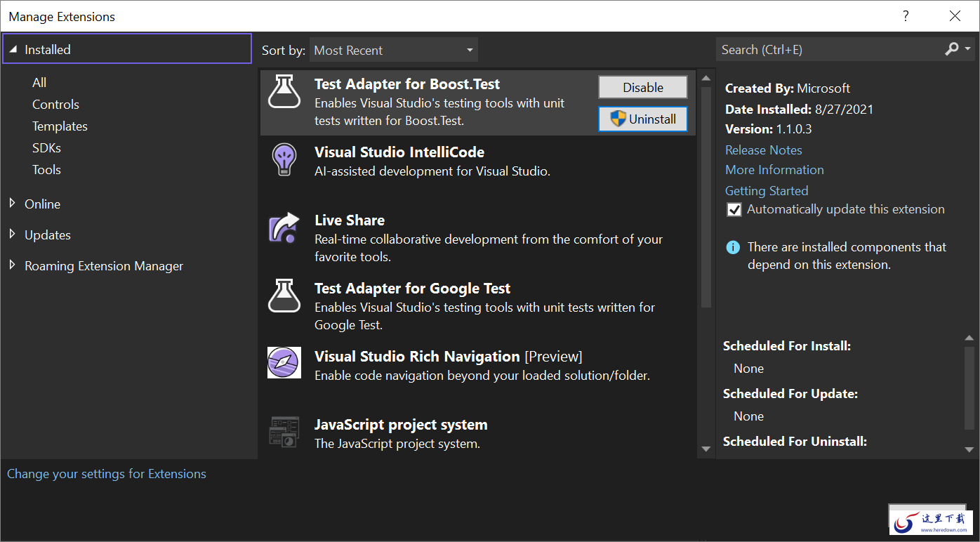
Task: Select the All filter under Installed
Action: point(39,82)
